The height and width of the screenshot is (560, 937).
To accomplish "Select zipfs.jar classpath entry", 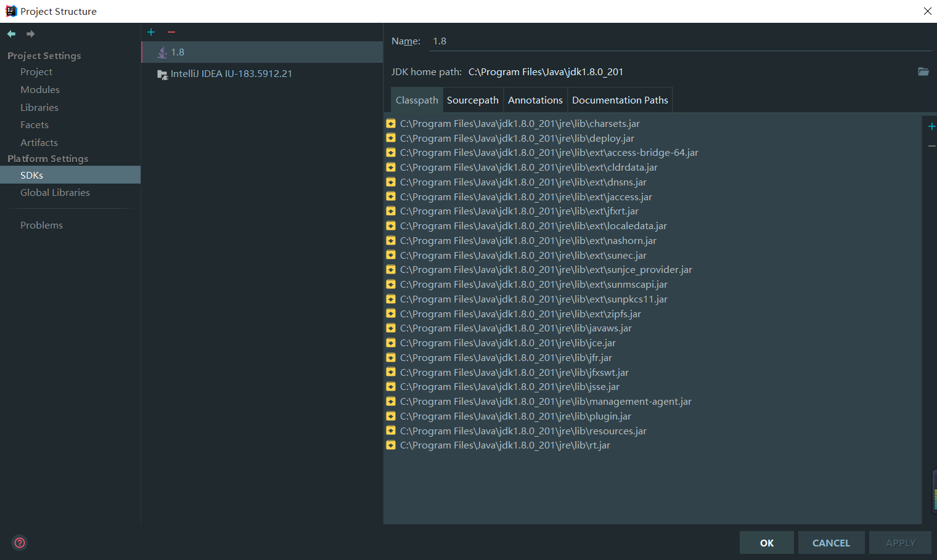I will [x=520, y=314].
